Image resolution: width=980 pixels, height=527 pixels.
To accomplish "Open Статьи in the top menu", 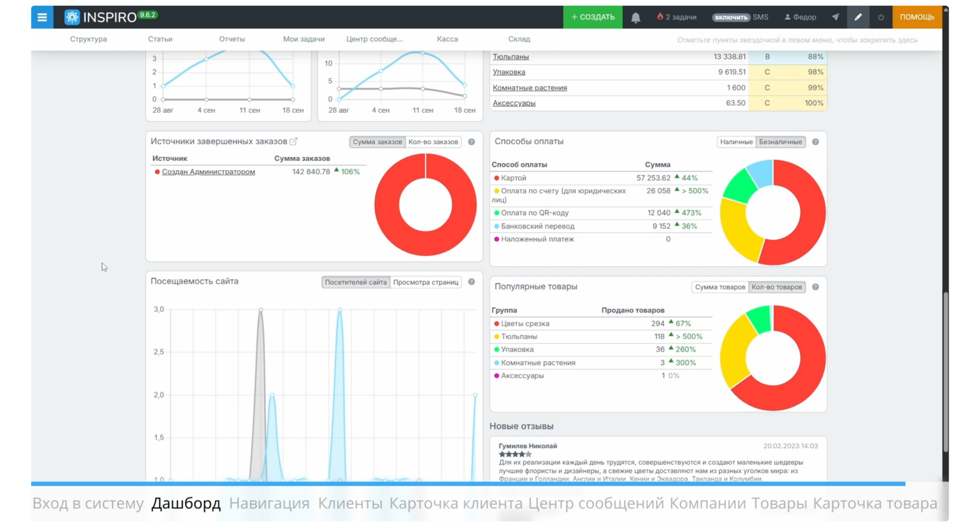I will pyautogui.click(x=160, y=39).
